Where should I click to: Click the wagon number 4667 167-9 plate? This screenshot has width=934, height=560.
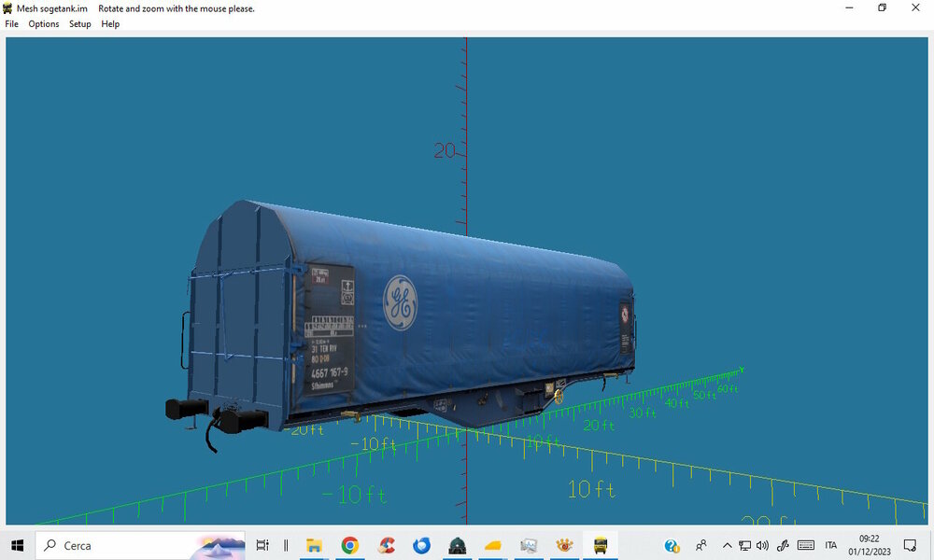[x=329, y=373]
